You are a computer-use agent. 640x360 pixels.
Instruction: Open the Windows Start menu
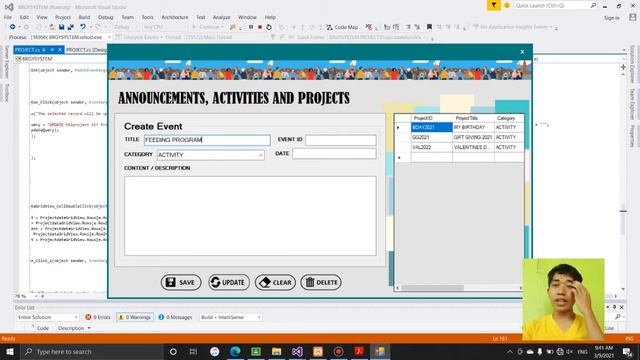point(9,351)
